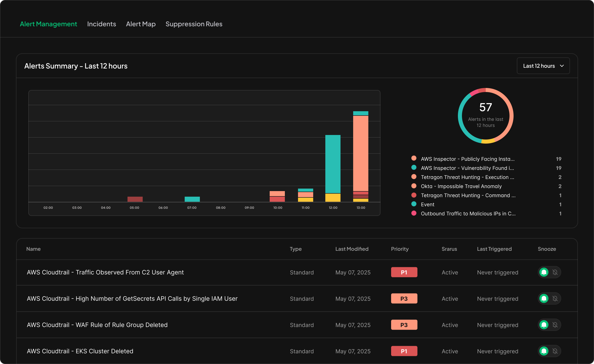
Task: Open the Alert Map tab
Action: click(141, 24)
